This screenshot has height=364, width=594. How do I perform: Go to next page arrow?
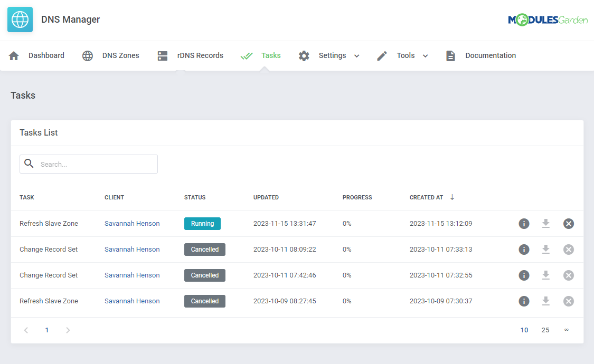pyautogui.click(x=68, y=330)
